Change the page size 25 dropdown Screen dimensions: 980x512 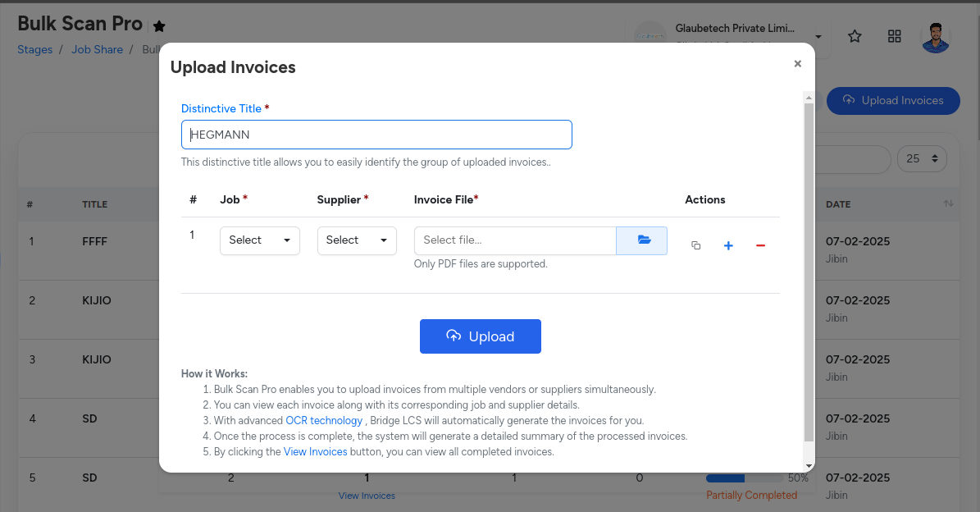(923, 159)
